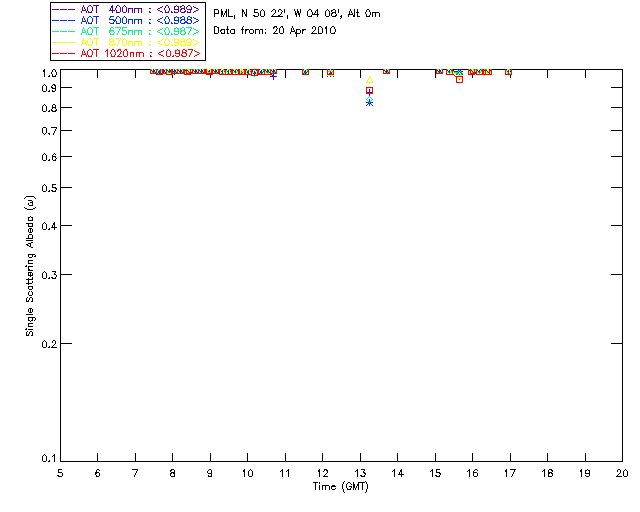Click the y-axis tick label 0.7
The height and width of the screenshot is (512, 640).
[x=49, y=131]
